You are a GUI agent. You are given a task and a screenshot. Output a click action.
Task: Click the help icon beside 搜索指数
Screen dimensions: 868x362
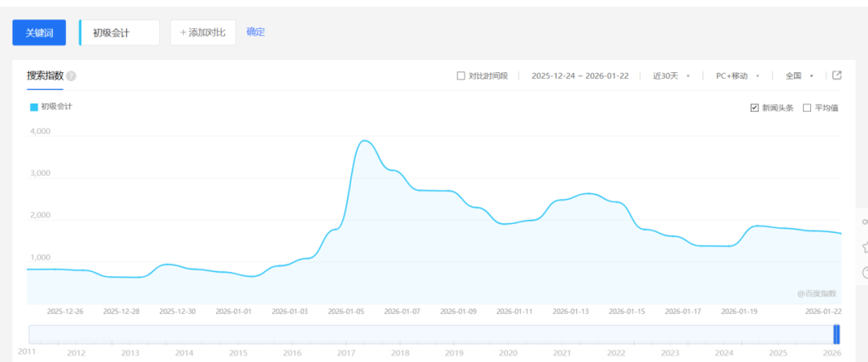point(72,76)
